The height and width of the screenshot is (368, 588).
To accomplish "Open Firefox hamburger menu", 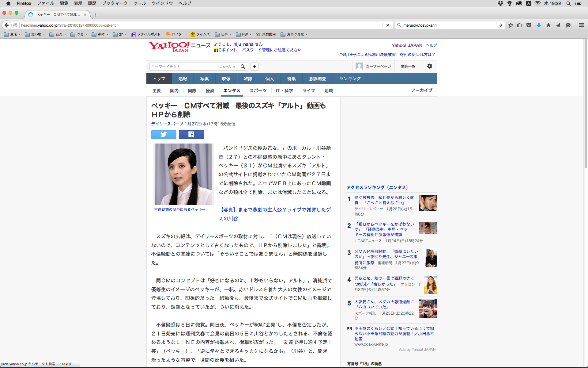I will (581, 25).
